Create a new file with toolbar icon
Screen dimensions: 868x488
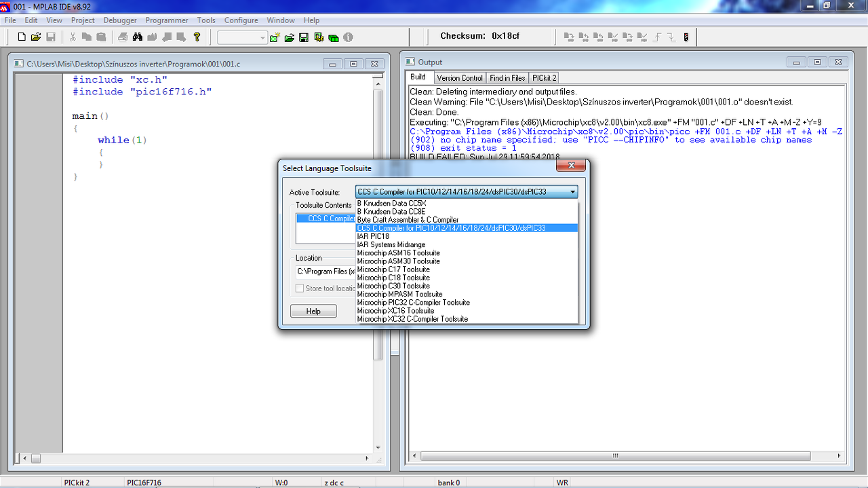click(x=22, y=37)
